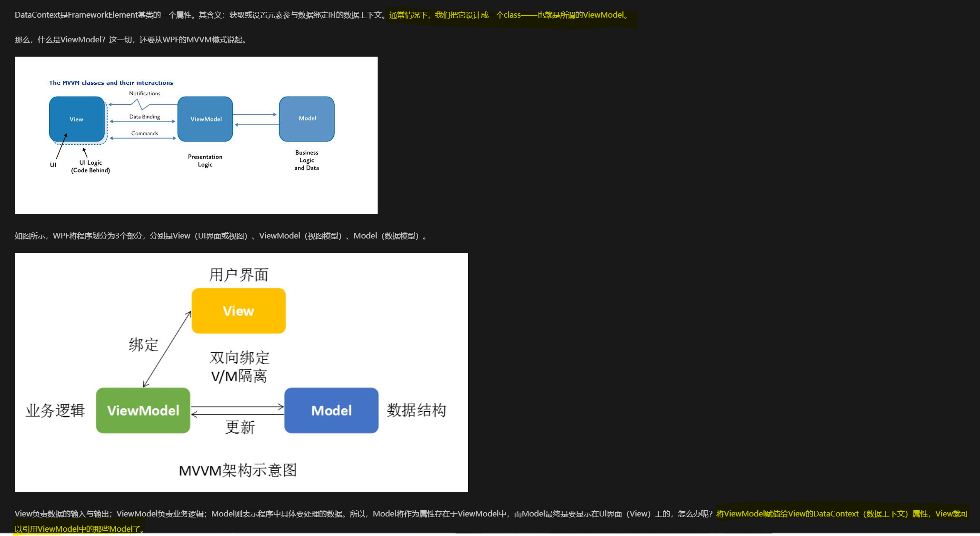
Task: Click the 双向绑定 V/M隔离 text
Action: 240,367
